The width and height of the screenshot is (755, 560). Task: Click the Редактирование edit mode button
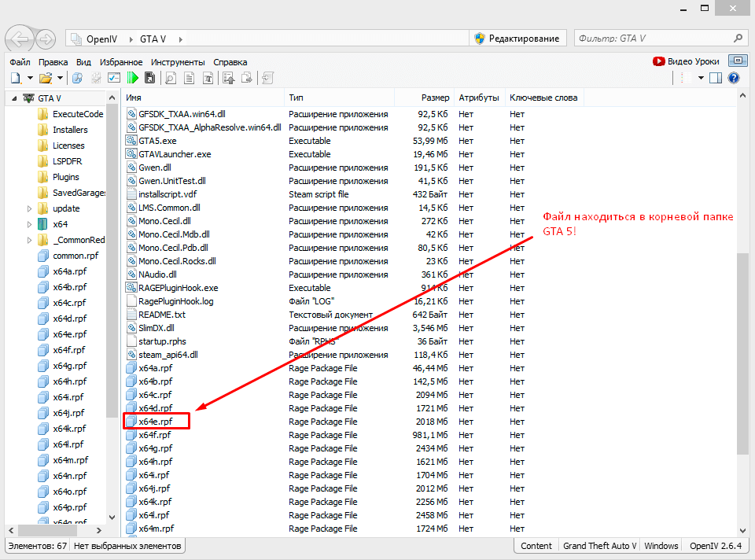tap(517, 39)
